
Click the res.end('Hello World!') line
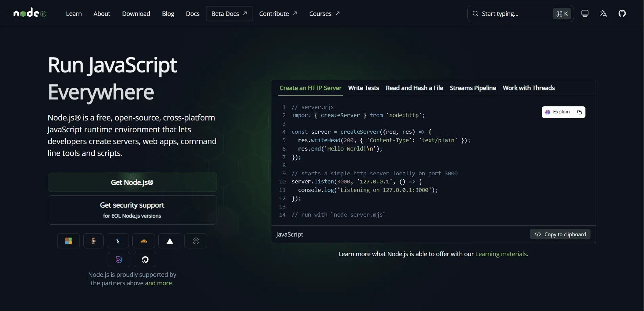coord(340,149)
